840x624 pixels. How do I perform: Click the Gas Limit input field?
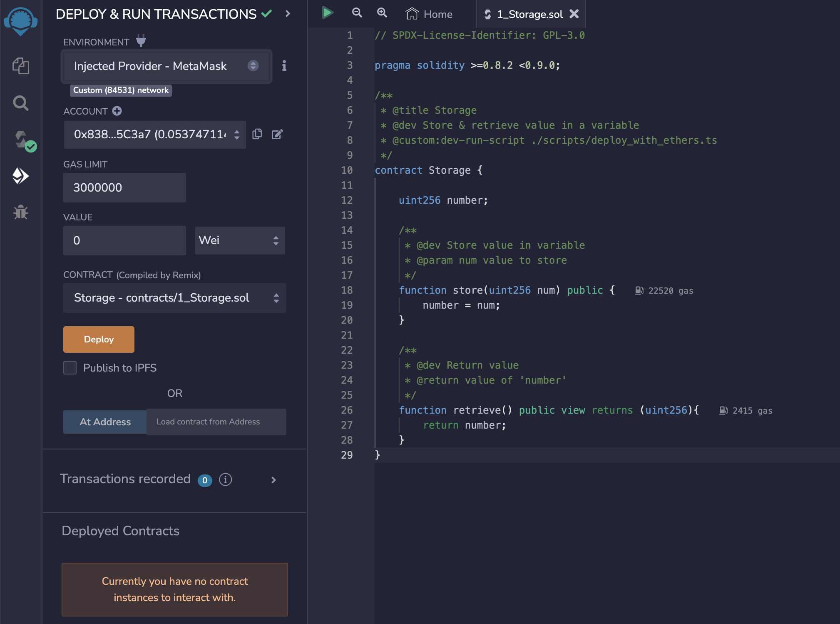click(124, 187)
